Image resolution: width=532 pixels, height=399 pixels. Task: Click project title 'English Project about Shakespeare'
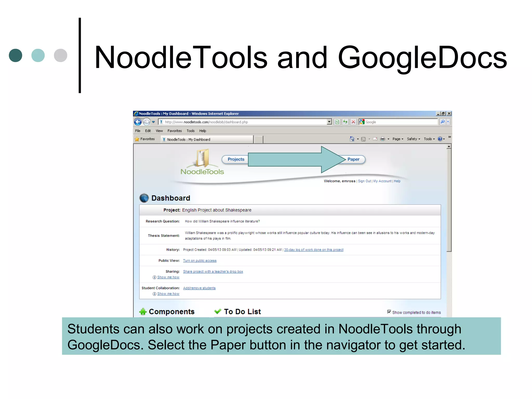(x=217, y=210)
